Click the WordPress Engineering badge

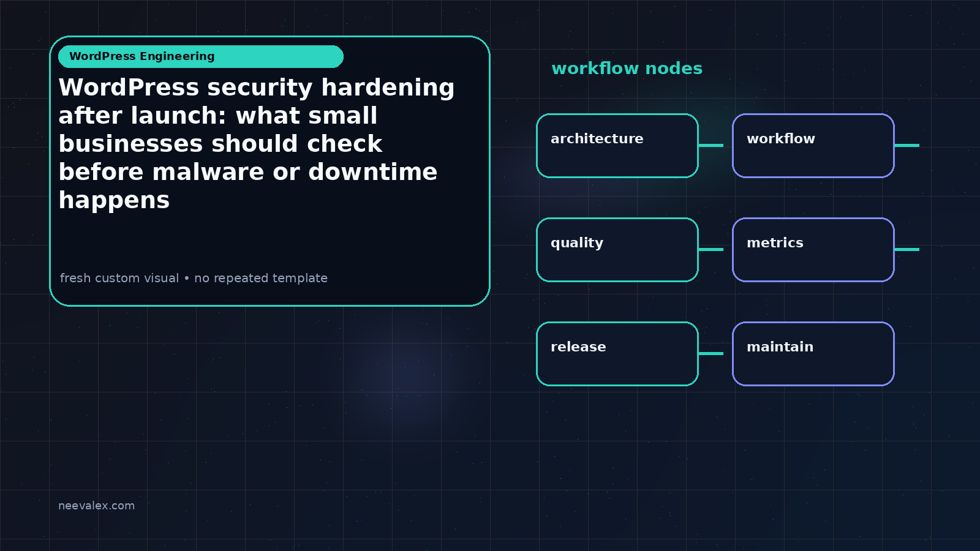[x=201, y=56]
